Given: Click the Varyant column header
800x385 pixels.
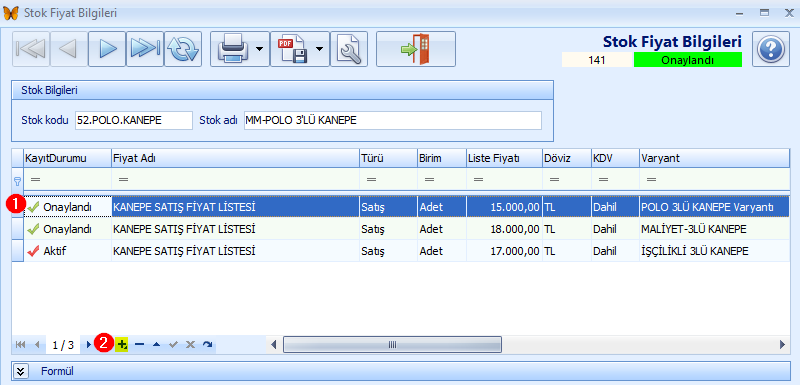Looking at the screenshot, I should 714,158.
